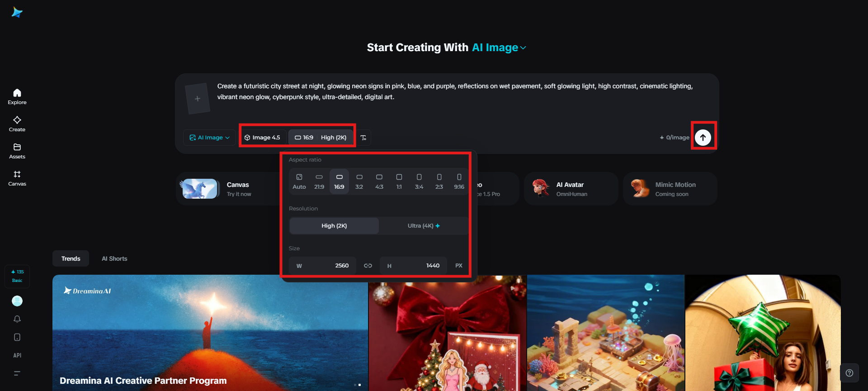Screen dimensions: 868x391
Task: Select the 1:1 aspect ratio option
Action: point(399,181)
